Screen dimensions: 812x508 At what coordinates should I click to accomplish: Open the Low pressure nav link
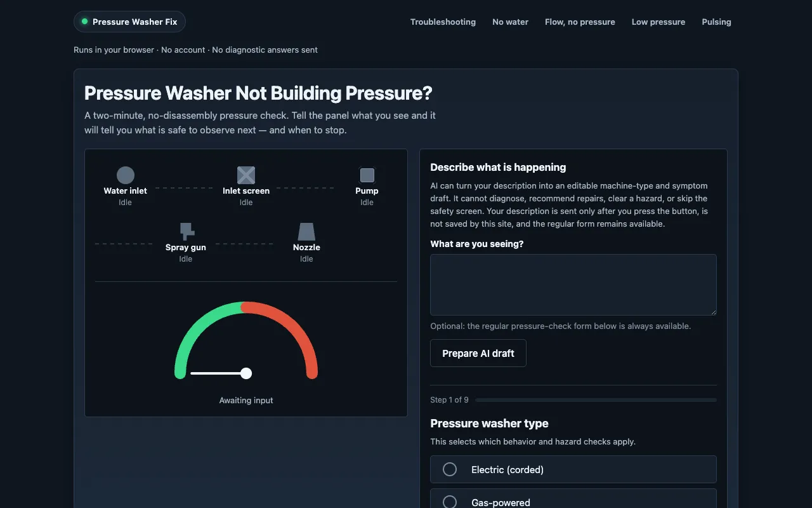click(658, 22)
